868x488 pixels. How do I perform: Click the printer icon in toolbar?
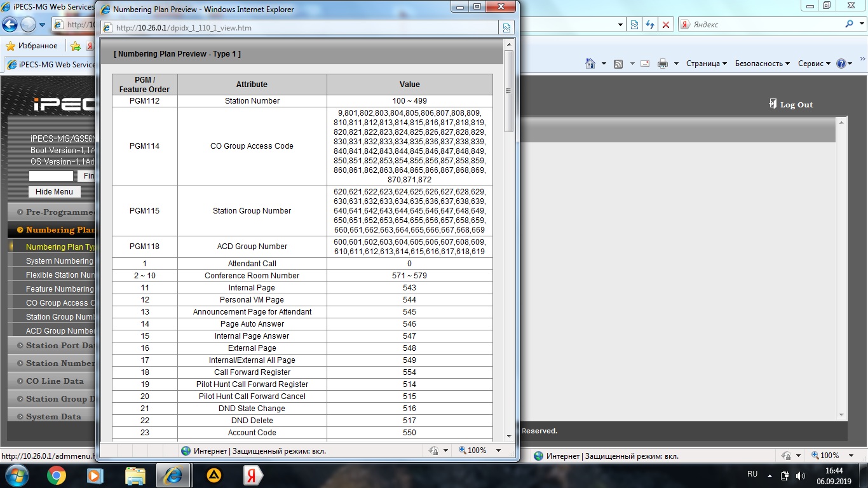[x=663, y=64]
